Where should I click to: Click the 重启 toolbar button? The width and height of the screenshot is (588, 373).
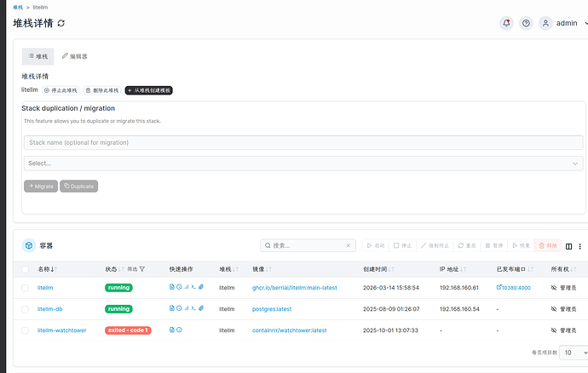click(467, 245)
